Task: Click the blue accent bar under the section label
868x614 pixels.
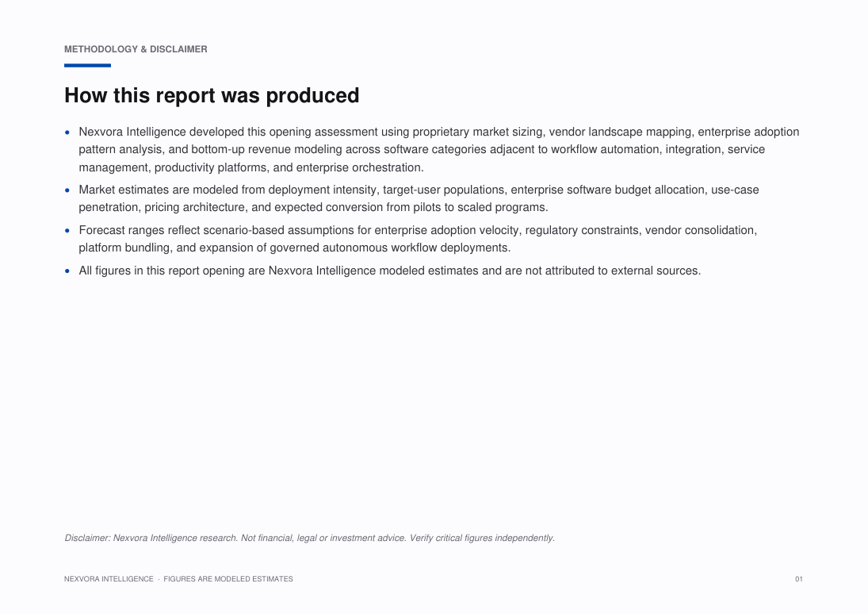Action: pos(87,65)
